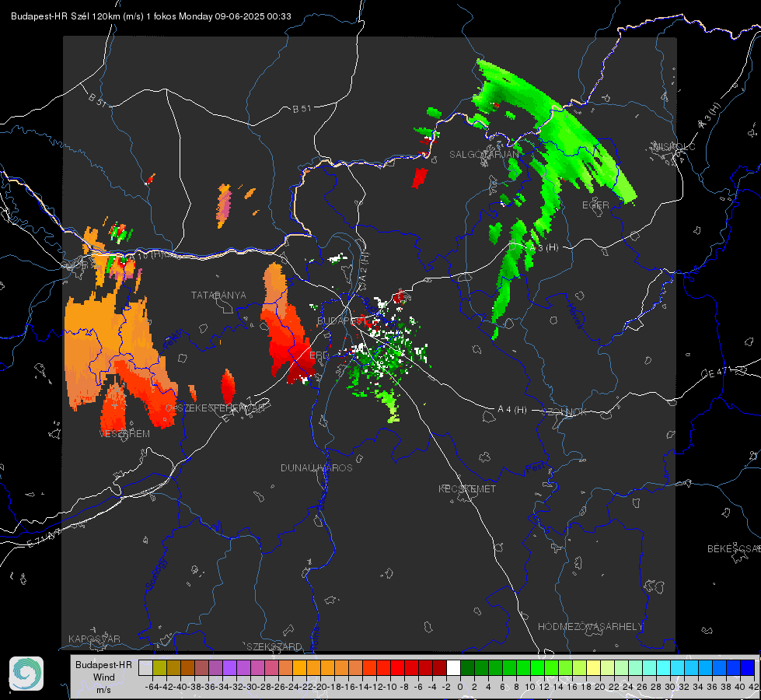
Task: Select the white zero-velocity legend swatch
Action: pos(453,667)
